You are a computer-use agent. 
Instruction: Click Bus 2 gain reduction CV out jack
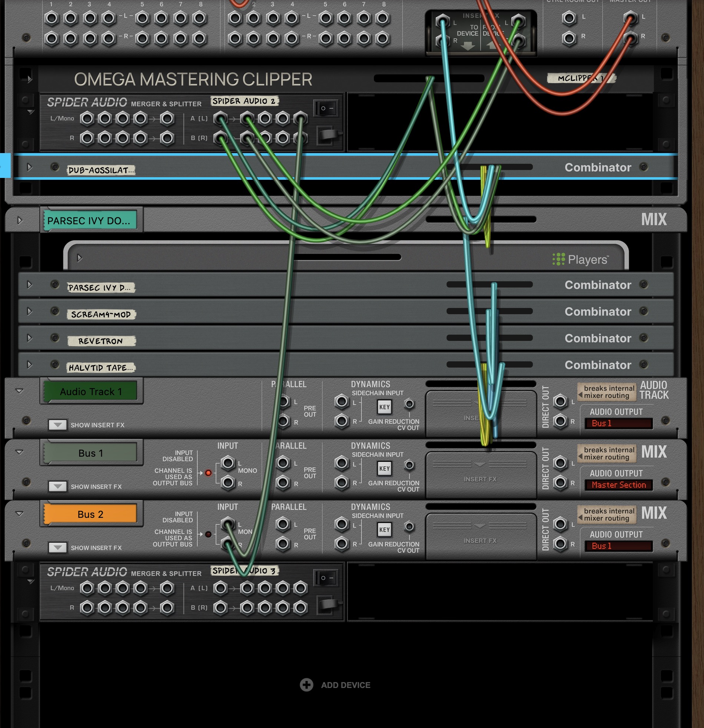[x=409, y=526]
